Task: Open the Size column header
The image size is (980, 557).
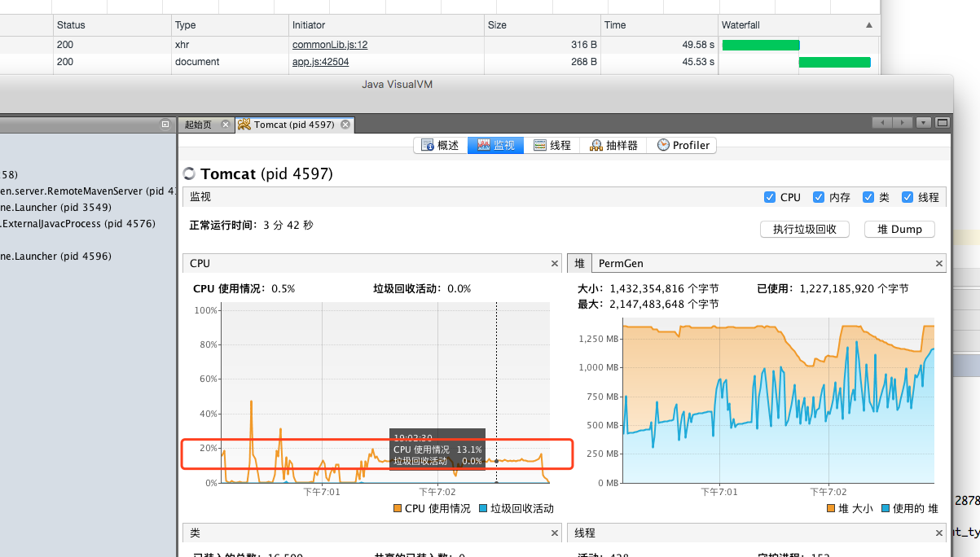Action: click(x=543, y=25)
